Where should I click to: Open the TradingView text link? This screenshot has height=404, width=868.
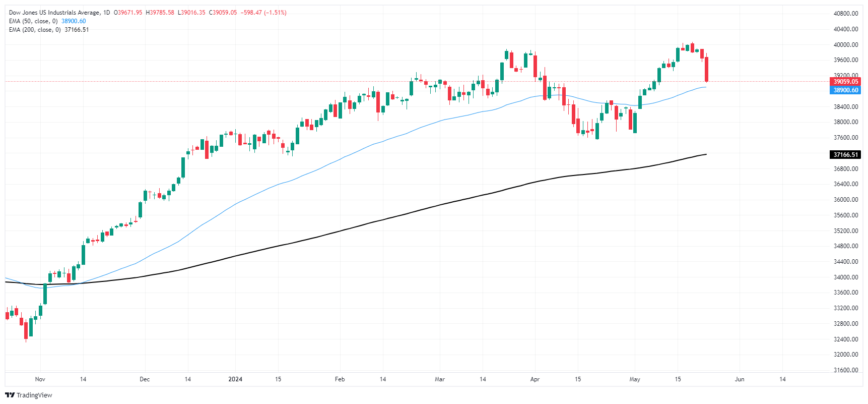34,395
